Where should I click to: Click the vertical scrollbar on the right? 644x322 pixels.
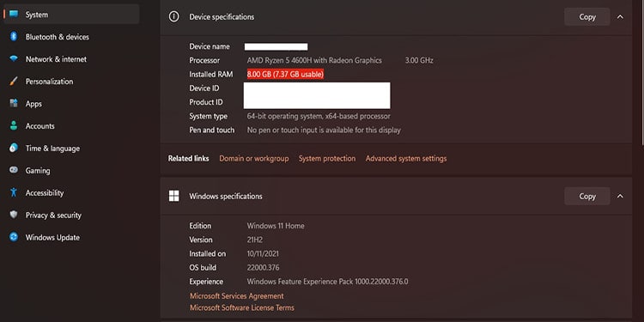click(x=642, y=72)
